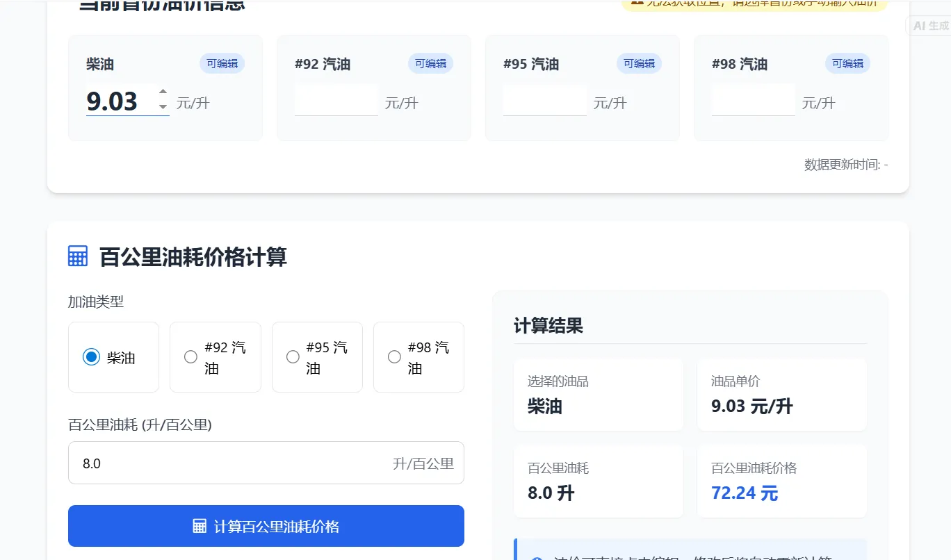Click the #95 汽油 price input field

(x=544, y=100)
